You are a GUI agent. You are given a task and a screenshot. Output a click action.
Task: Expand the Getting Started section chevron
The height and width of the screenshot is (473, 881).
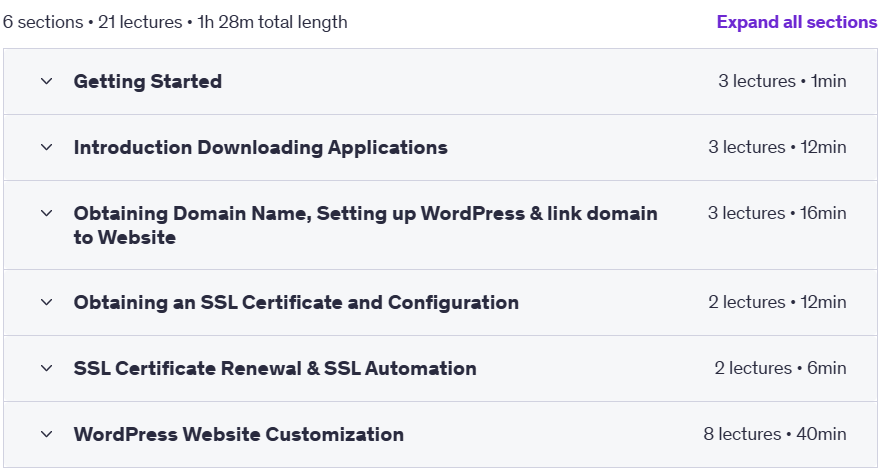tap(47, 81)
